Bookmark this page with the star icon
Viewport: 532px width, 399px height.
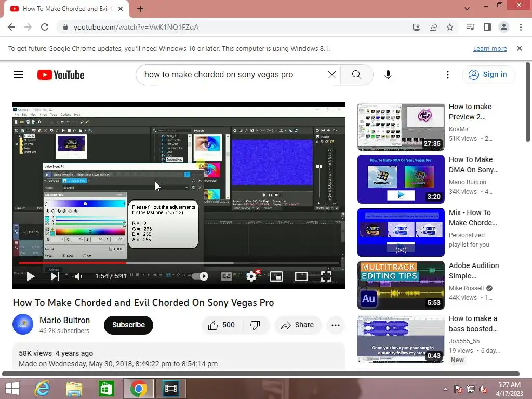tap(450, 27)
